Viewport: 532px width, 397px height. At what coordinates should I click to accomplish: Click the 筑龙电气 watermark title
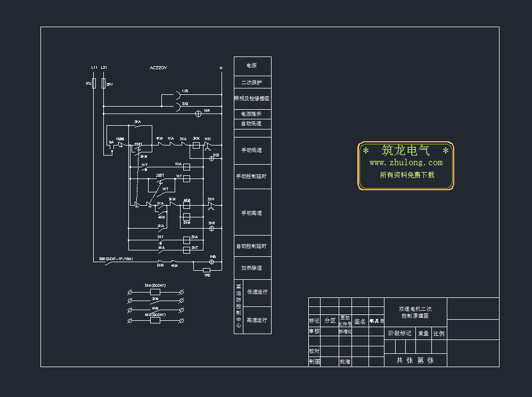coord(406,151)
